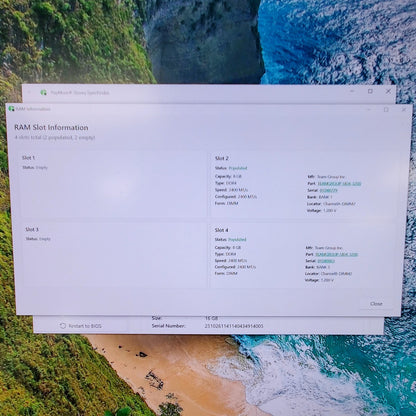Viewport: 416px width, 416px height.
Task: Open Slot 2 part number link
Action: point(339,184)
